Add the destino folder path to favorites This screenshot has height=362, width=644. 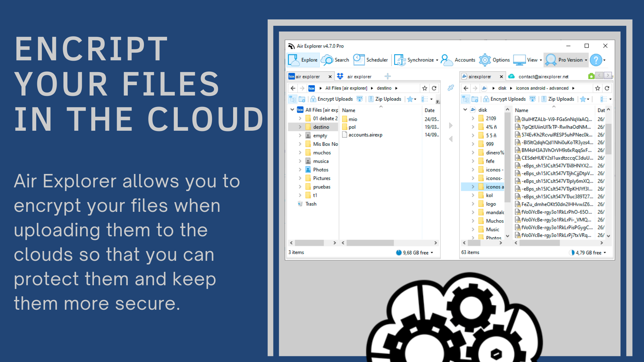tap(425, 88)
